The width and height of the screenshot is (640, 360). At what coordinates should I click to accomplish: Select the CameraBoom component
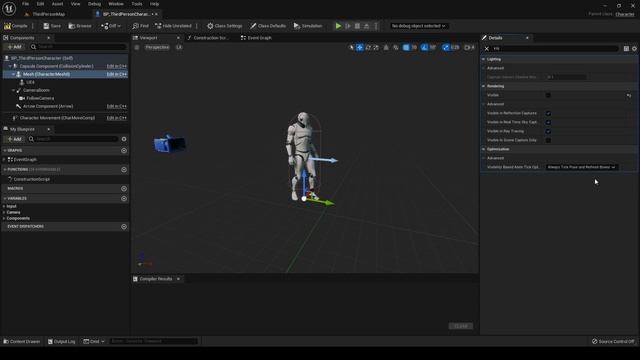36,90
